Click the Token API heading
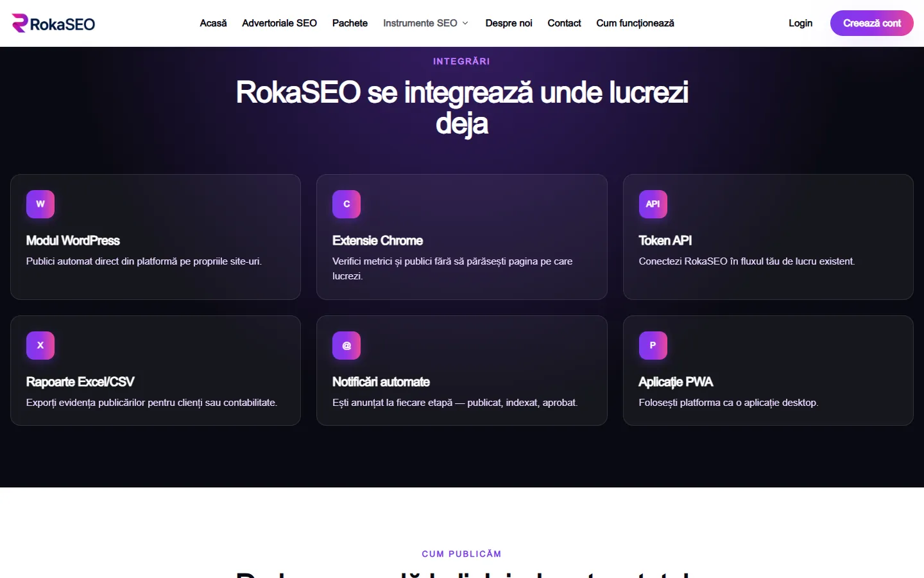The image size is (924, 578). tap(665, 240)
